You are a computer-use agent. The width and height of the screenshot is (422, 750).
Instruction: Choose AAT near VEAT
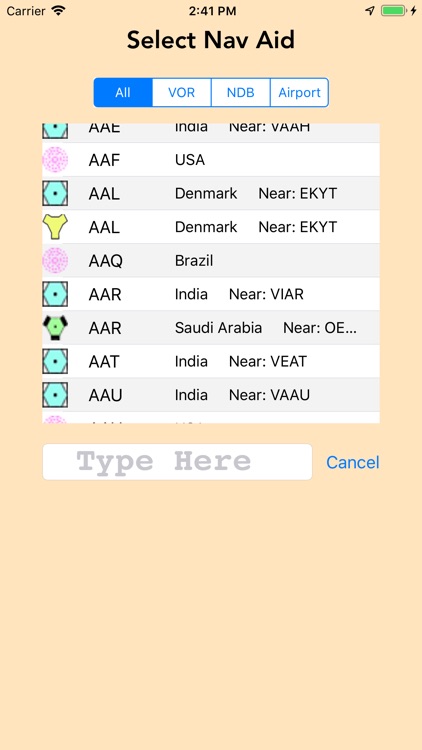(211, 361)
